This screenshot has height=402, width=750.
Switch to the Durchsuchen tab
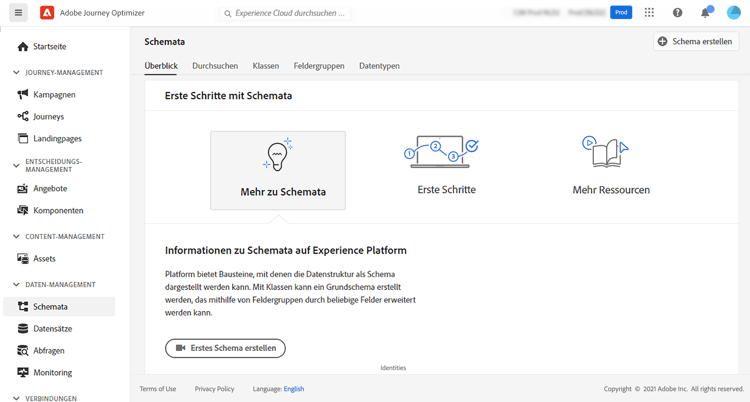pyautogui.click(x=215, y=66)
